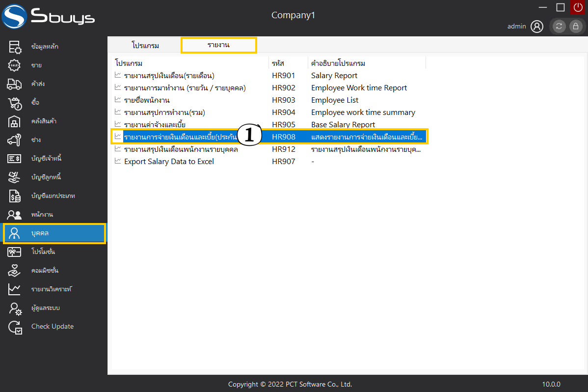Open the HR901 Salary Report row

169,76
